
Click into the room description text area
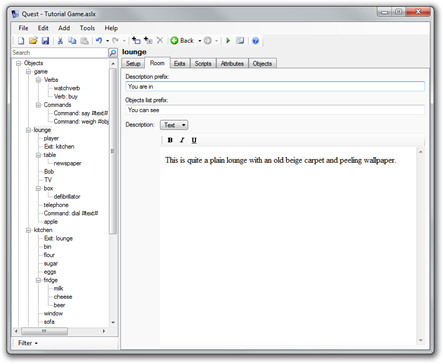point(288,246)
